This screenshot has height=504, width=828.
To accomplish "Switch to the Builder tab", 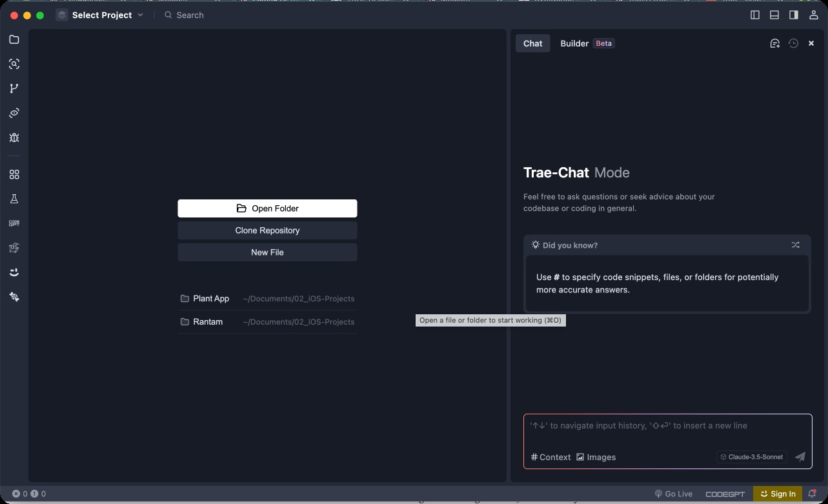I will 574,43.
